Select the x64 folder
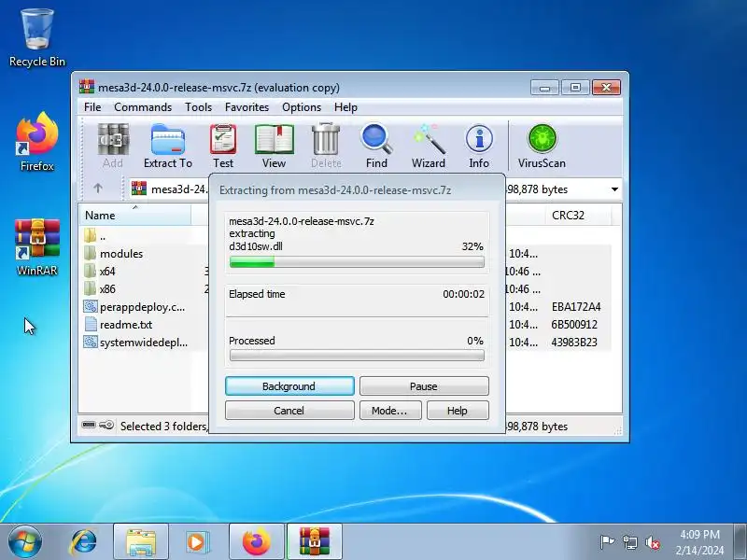This screenshot has height=560, width=747. click(100, 272)
